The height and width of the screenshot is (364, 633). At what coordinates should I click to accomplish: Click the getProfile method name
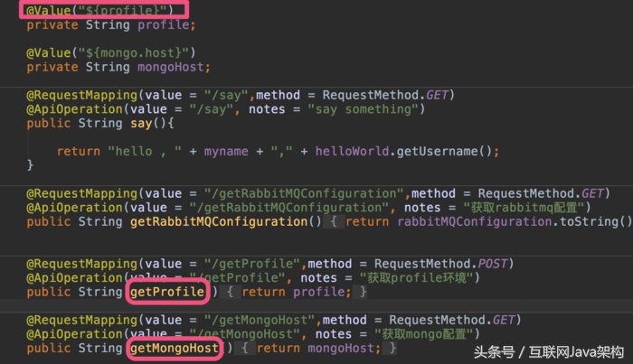[168, 293]
